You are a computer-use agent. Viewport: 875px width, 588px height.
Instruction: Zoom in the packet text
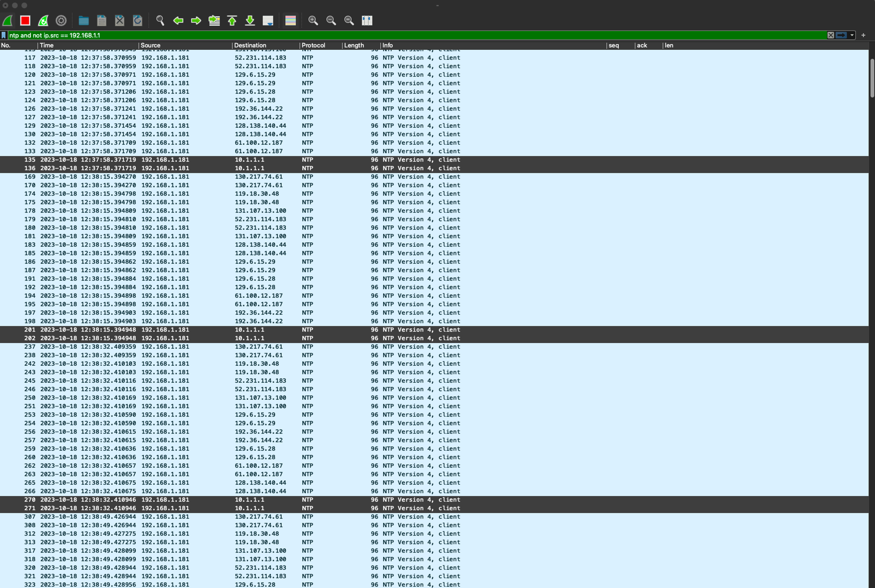click(x=313, y=21)
